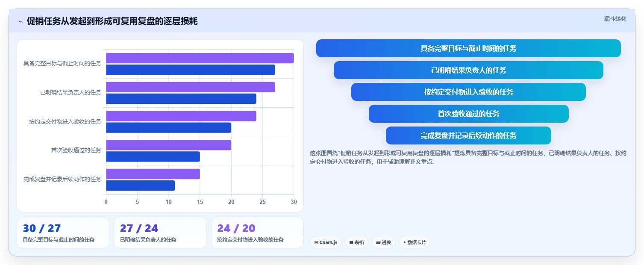
Task: Select funnel stage 完成复盘并记录后续动作的任务
Action: point(468,135)
